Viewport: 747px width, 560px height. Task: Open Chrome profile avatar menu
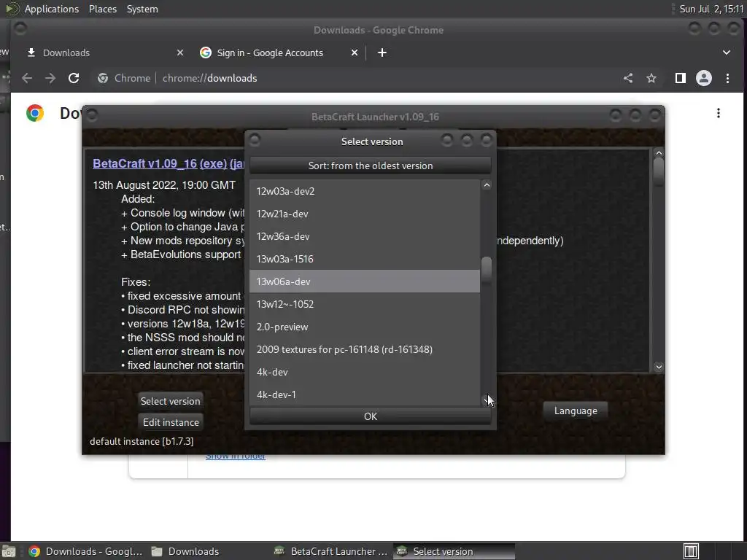coord(704,78)
